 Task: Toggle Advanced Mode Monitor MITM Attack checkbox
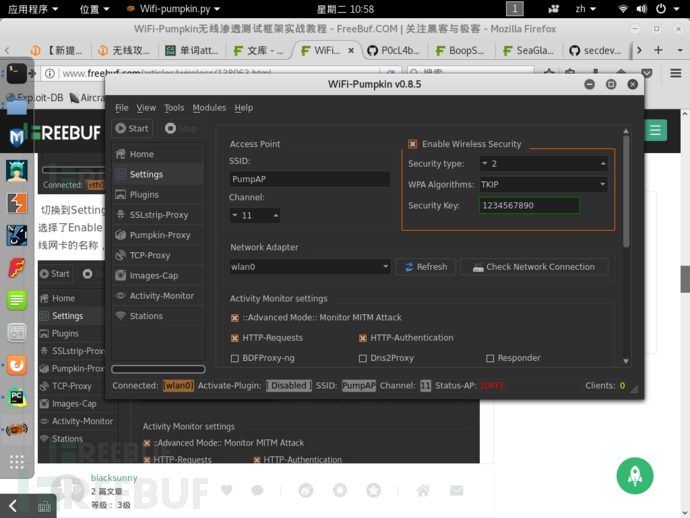[235, 318]
